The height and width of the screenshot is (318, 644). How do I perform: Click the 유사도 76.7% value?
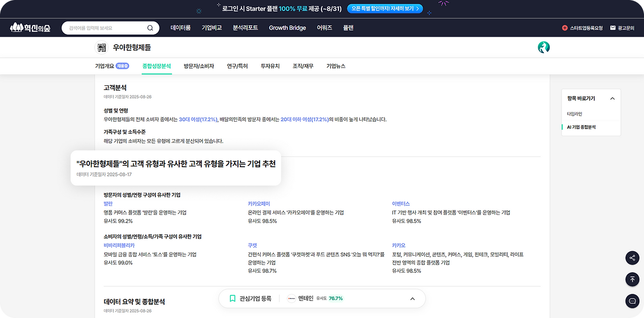click(336, 298)
